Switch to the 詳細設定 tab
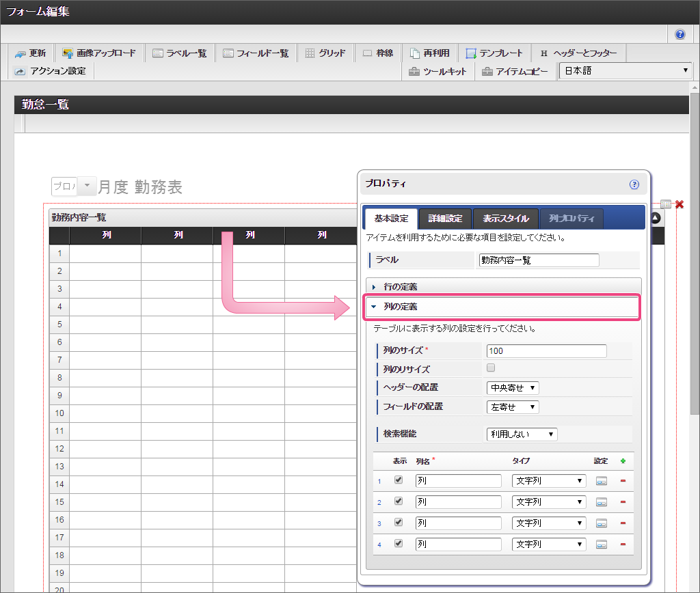Screen dimensions: 700x593 click(445, 219)
